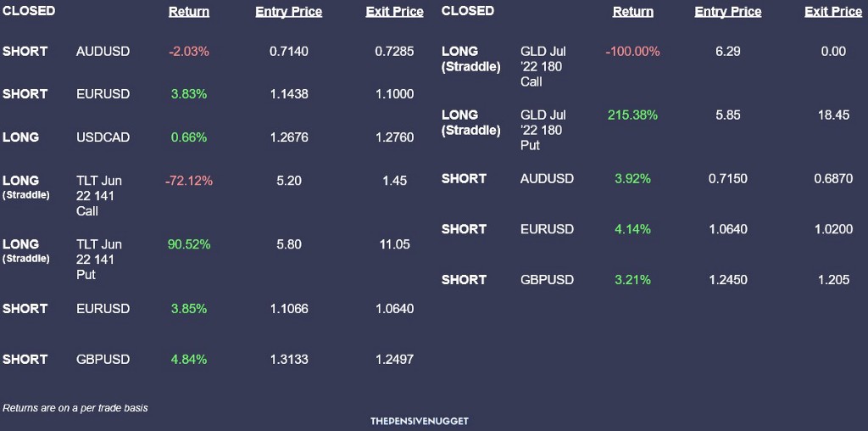
Task: Click the TLT Jun 22 141 Put entry
Action: pos(98,260)
